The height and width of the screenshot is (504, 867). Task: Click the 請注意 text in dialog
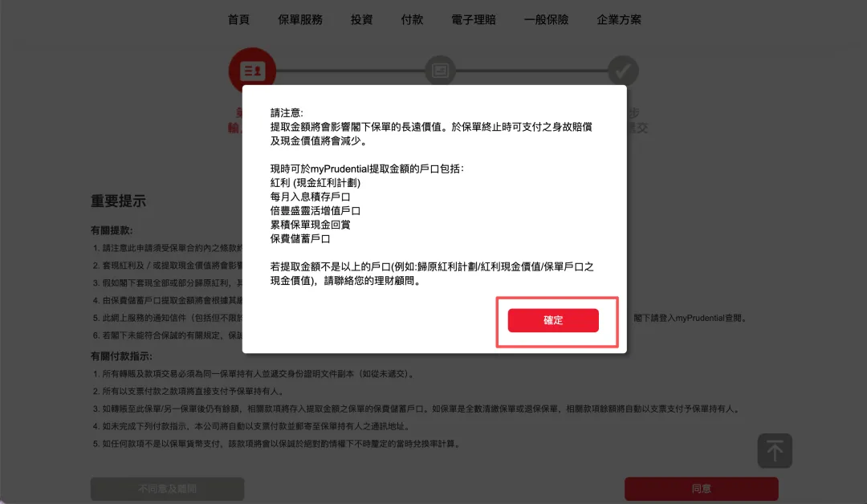tap(287, 112)
